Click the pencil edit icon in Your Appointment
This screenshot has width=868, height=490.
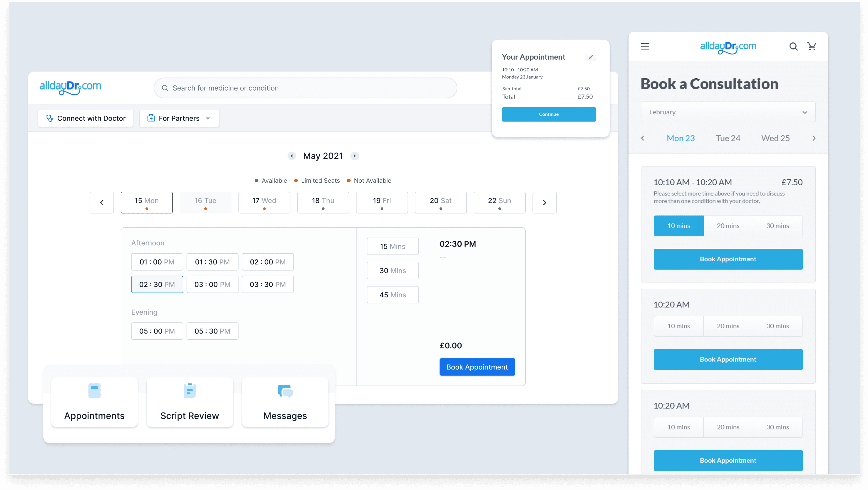[x=591, y=57]
